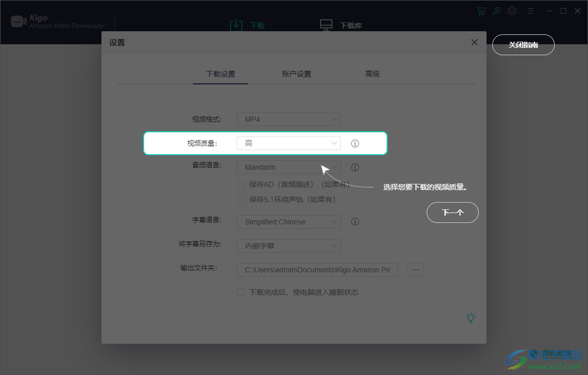
Task: Open the hamburger menu icon
Action: [531, 11]
